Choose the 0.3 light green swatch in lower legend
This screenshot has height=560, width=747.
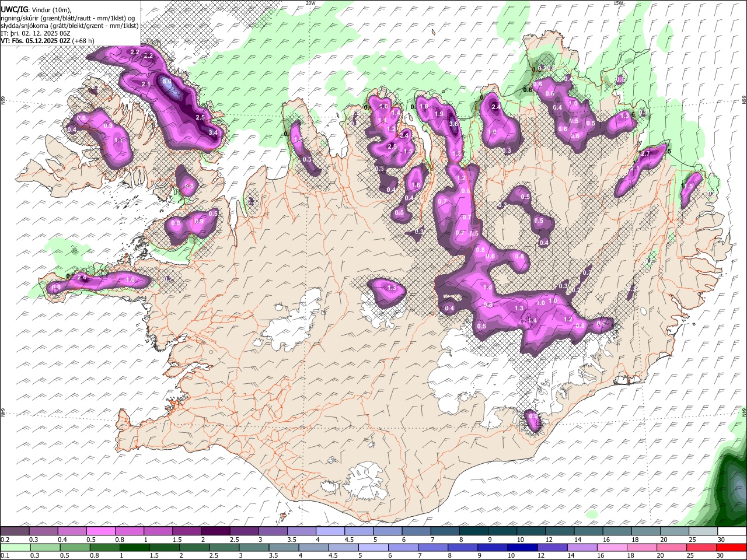(x=45, y=548)
